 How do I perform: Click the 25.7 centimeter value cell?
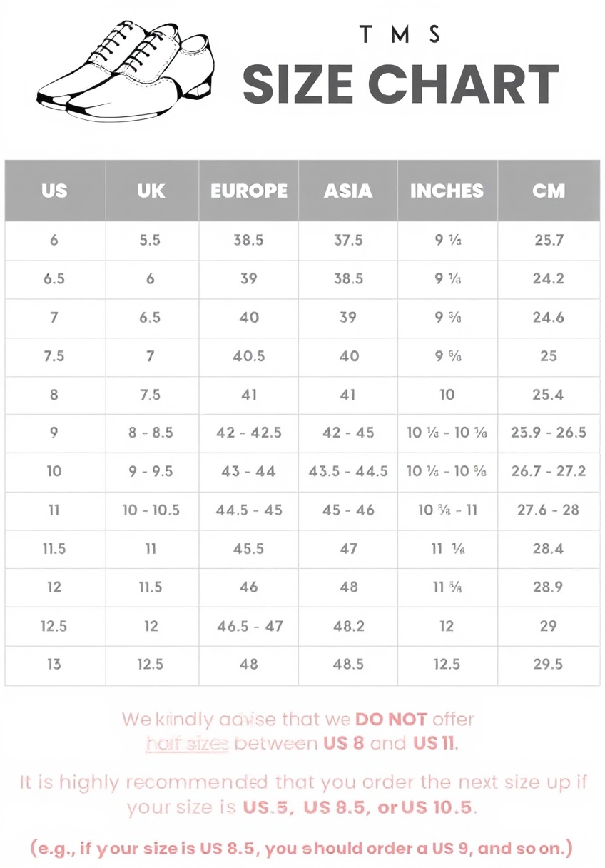point(549,241)
